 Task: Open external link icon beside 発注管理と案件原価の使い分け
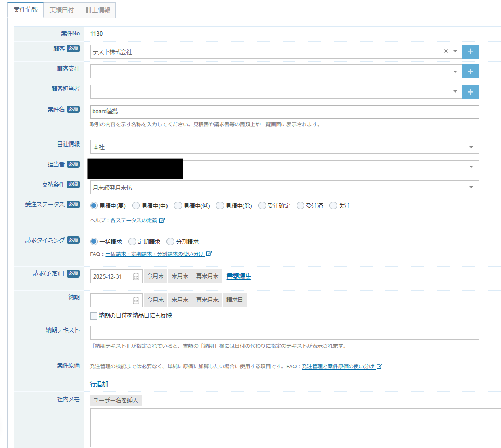point(379,366)
